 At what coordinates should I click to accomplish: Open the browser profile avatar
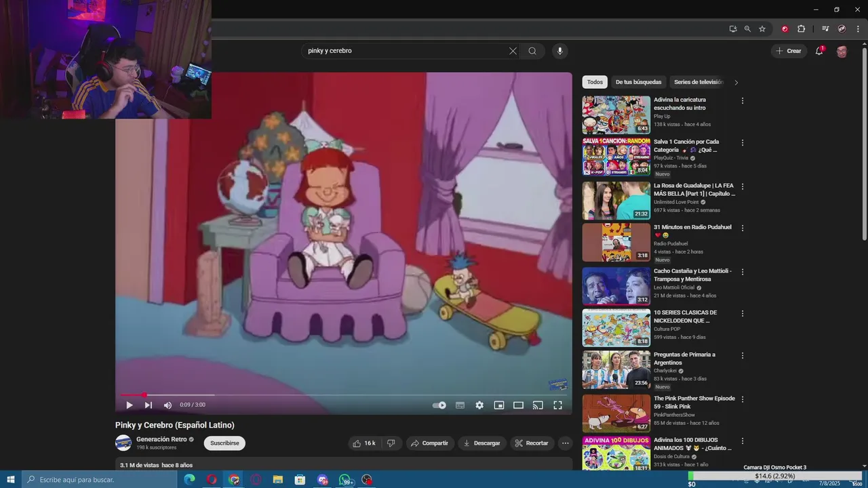[842, 29]
